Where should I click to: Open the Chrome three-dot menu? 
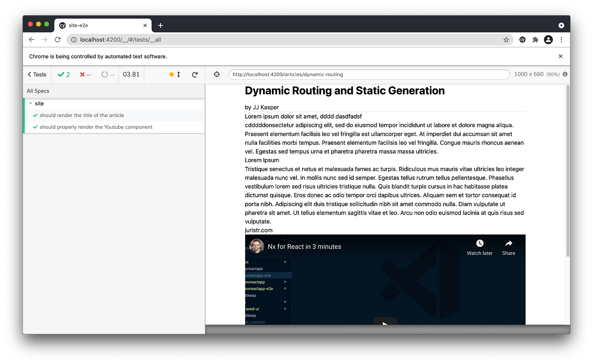561,39
